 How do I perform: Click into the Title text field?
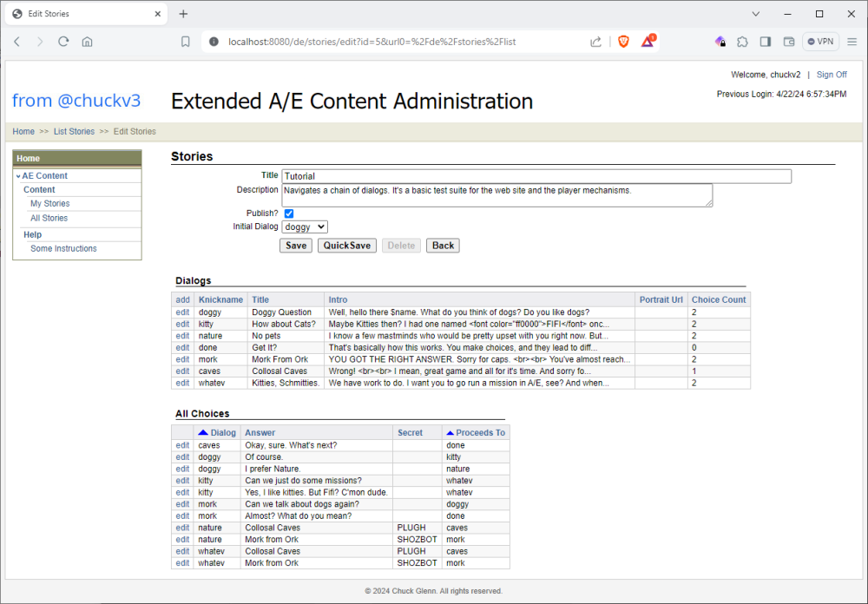coord(536,176)
